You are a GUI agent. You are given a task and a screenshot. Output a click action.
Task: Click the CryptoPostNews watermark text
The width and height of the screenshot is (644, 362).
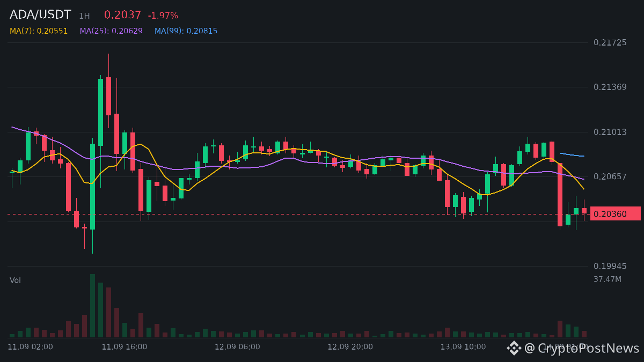tap(582, 348)
